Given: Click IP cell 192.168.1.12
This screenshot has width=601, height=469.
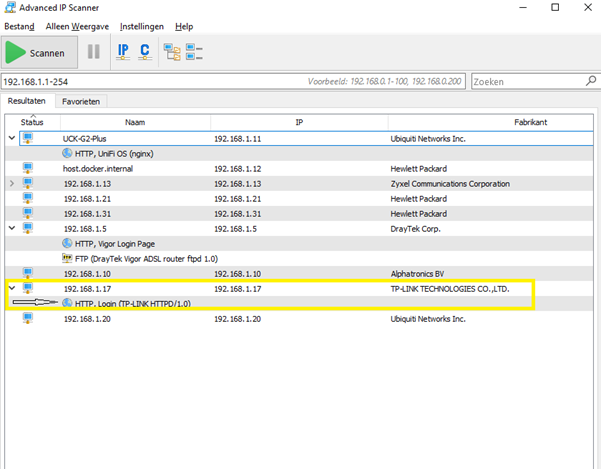Looking at the screenshot, I should (237, 169).
